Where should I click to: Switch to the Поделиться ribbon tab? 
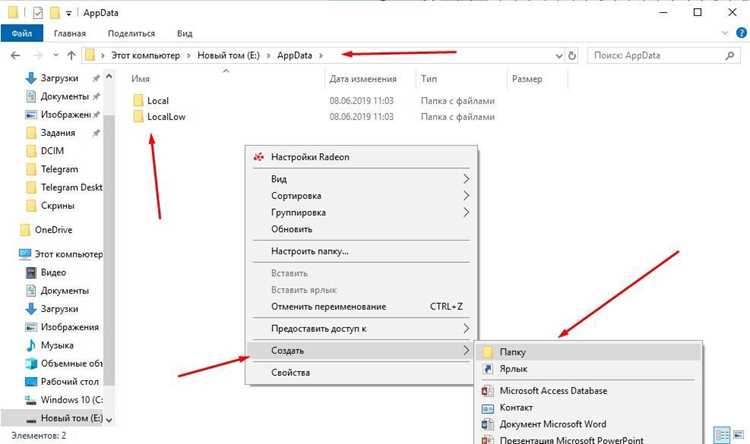click(x=131, y=33)
